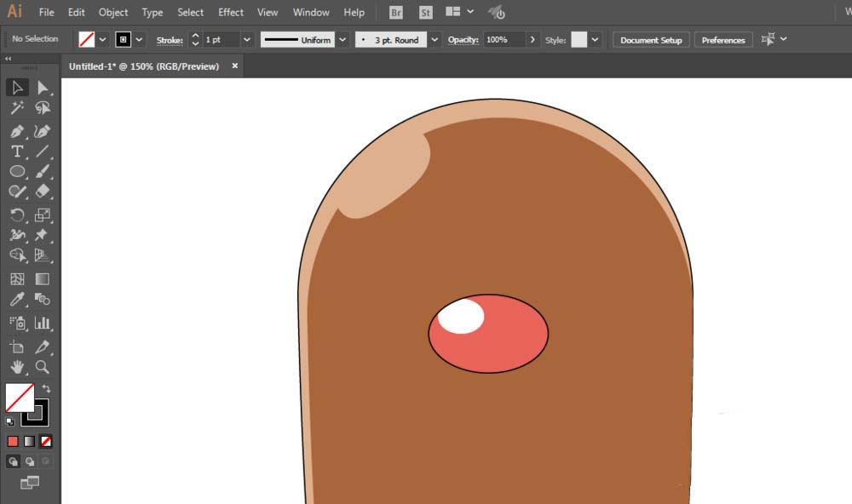The width and height of the screenshot is (852, 504).
Task: Open the Uniform variable width profile dropdown
Action: tap(343, 40)
